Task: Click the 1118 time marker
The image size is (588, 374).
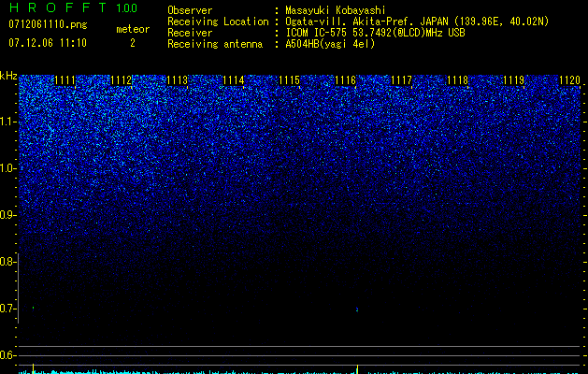Action: pyautogui.click(x=457, y=80)
